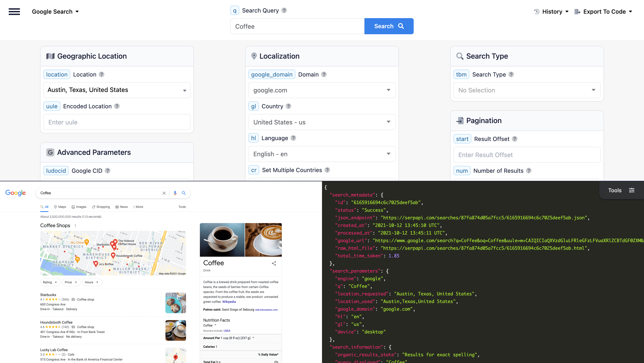Screen dimensions: 644x363
Task: Switch to the Maps tab
Action: pyautogui.click(x=60, y=207)
